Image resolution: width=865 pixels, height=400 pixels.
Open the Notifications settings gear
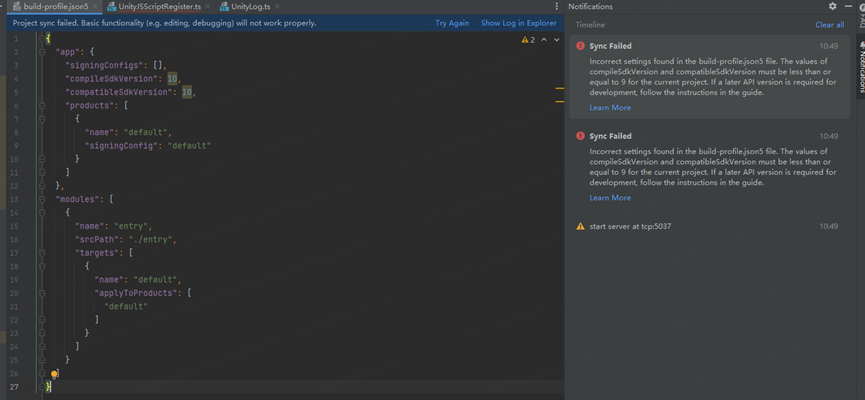[832, 6]
